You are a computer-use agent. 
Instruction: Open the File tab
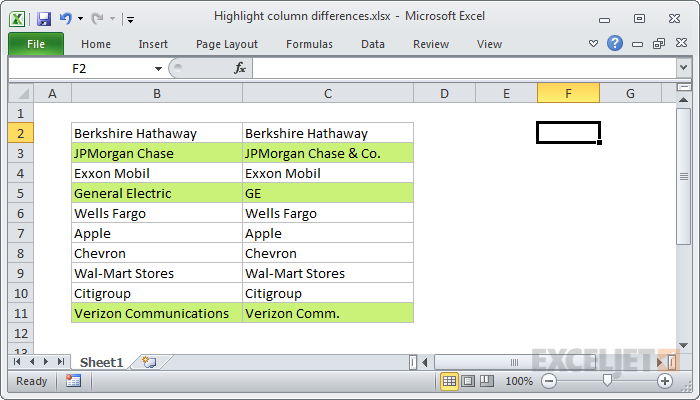(x=36, y=44)
